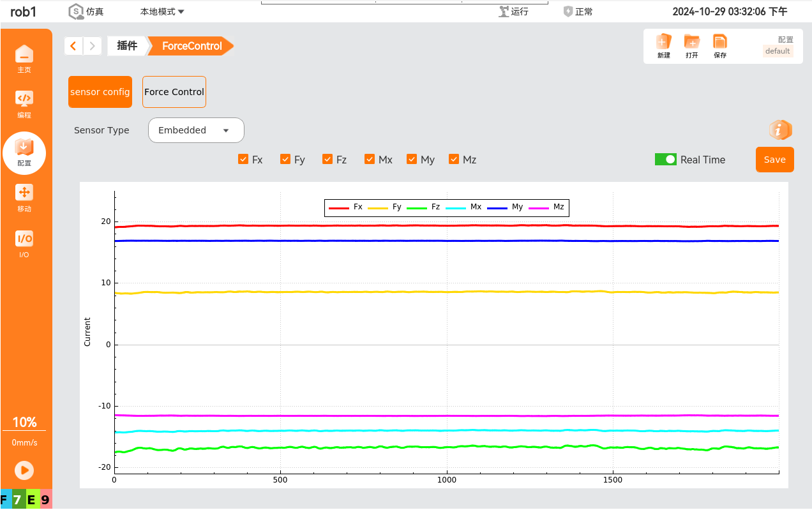The image size is (812, 510).
Task: Uncheck the Mz checkbox
Action: coord(455,160)
